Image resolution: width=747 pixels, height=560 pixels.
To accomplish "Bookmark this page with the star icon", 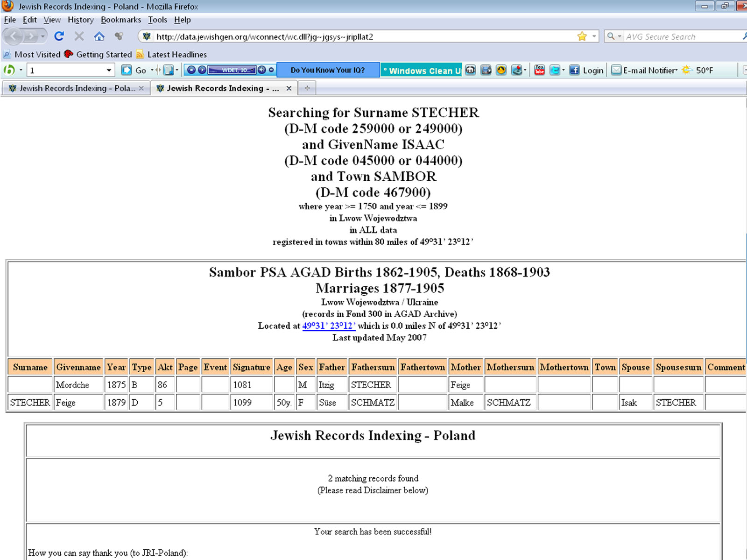I will [x=582, y=36].
